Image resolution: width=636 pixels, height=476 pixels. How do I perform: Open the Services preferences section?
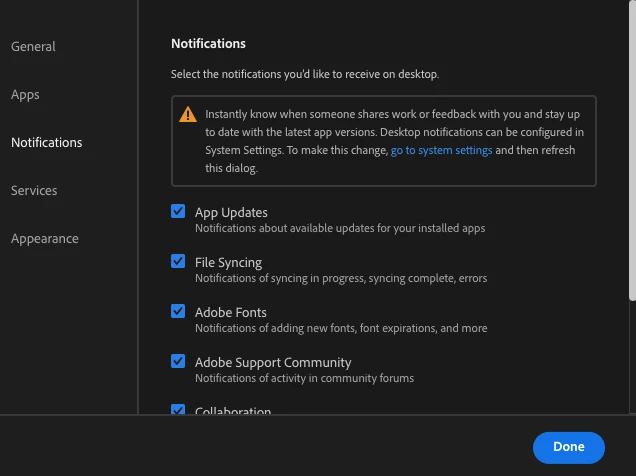(x=34, y=191)
